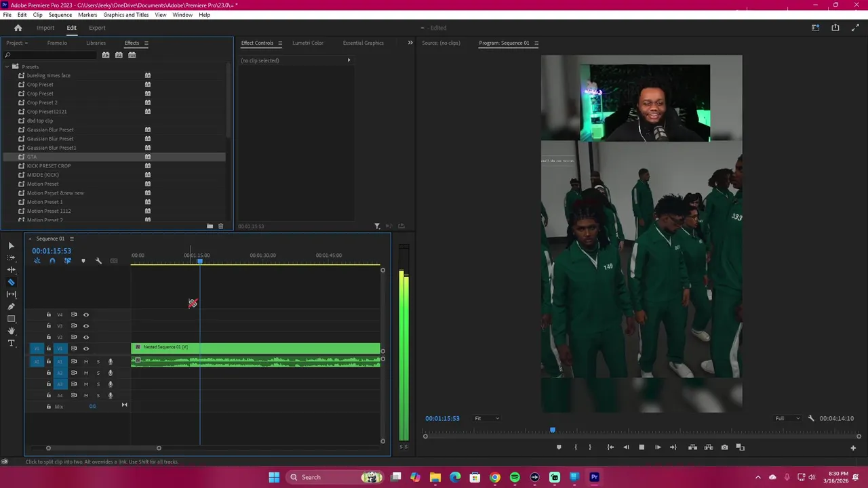The width and height of the screenshot is (868, 488).
Task: Solo audio track A2
Action: [98, 373]
